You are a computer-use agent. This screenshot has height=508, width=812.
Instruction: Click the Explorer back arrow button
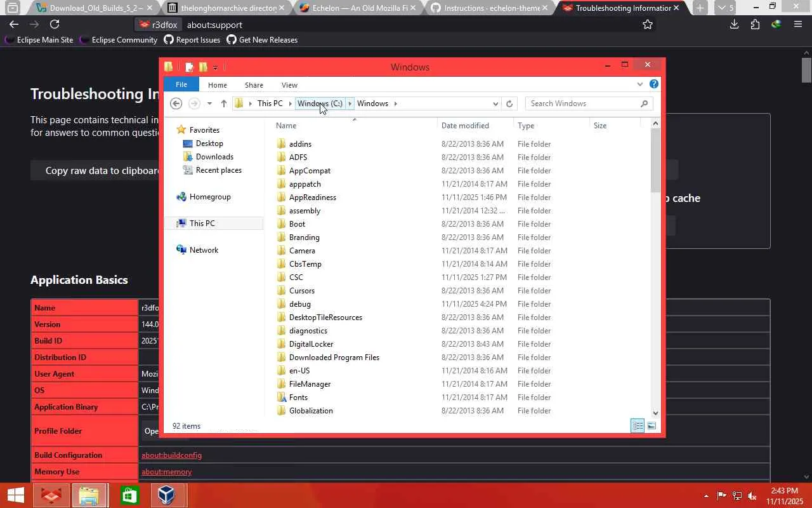pyautogui.click(x=176, y=104)
